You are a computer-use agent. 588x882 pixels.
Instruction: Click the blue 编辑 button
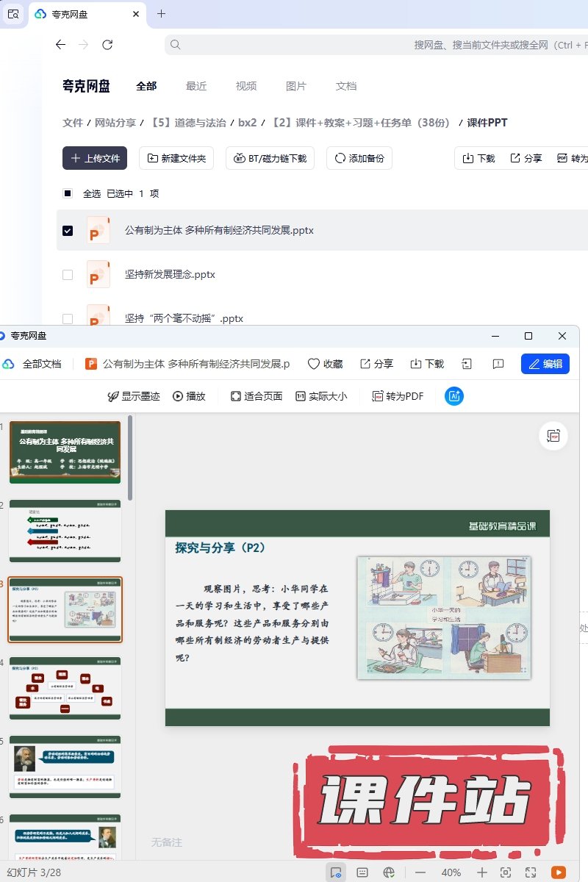coord(545,364)
